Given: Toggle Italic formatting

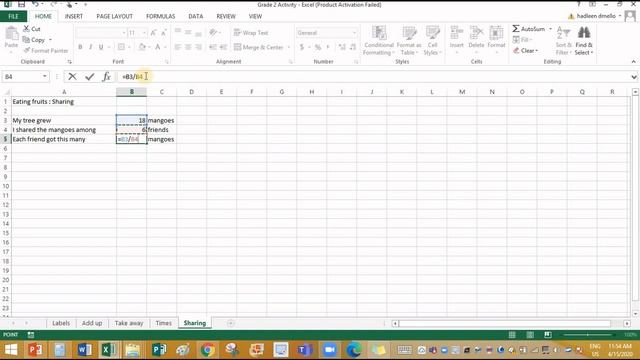Looking at the screenshot, I should [x=91, y=47].
